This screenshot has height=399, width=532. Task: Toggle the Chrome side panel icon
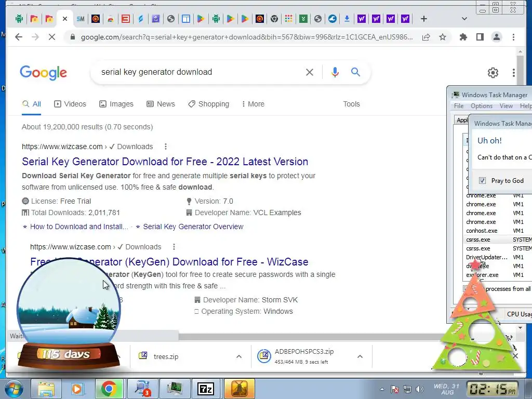pos(480,37)
